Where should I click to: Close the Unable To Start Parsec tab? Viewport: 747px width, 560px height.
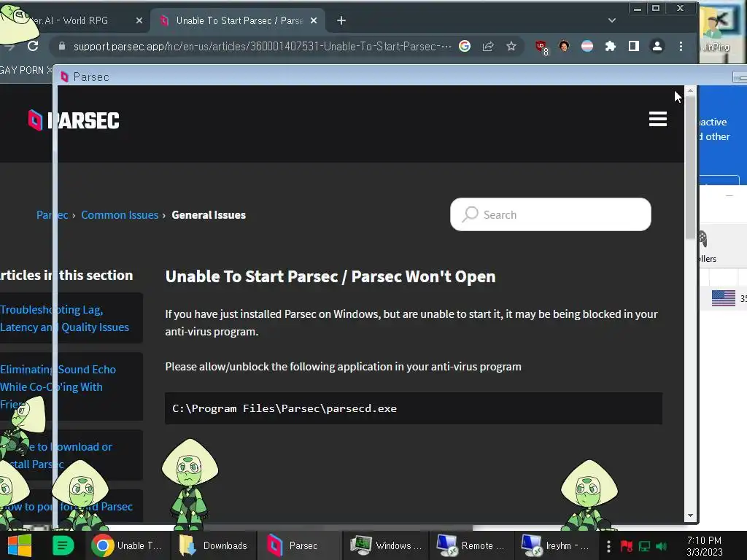[314, 20]
